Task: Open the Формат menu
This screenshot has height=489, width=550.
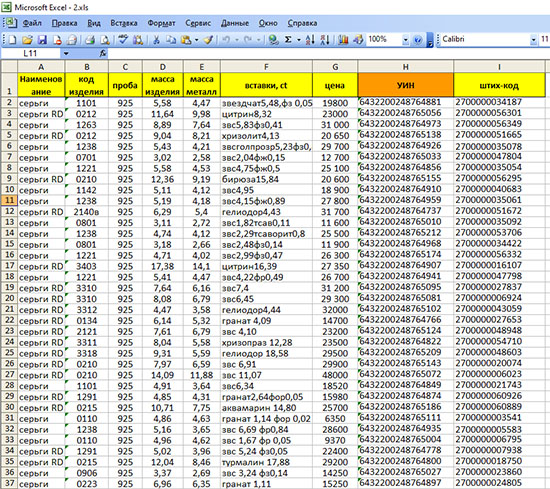Action: (x=161, y=23)
